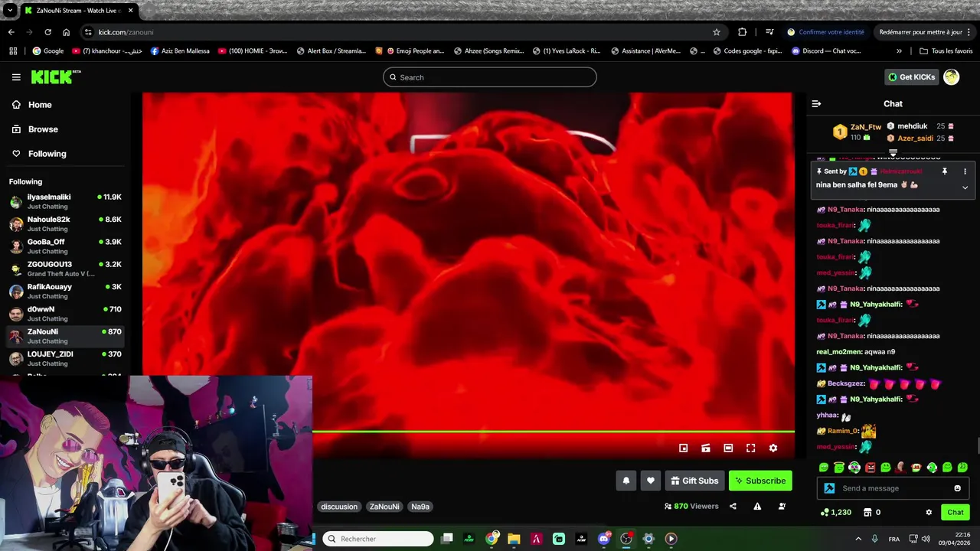This screenshot has height=551, width=980.
Task: Unpin the pinned chat message
Action: pos(944,171)
